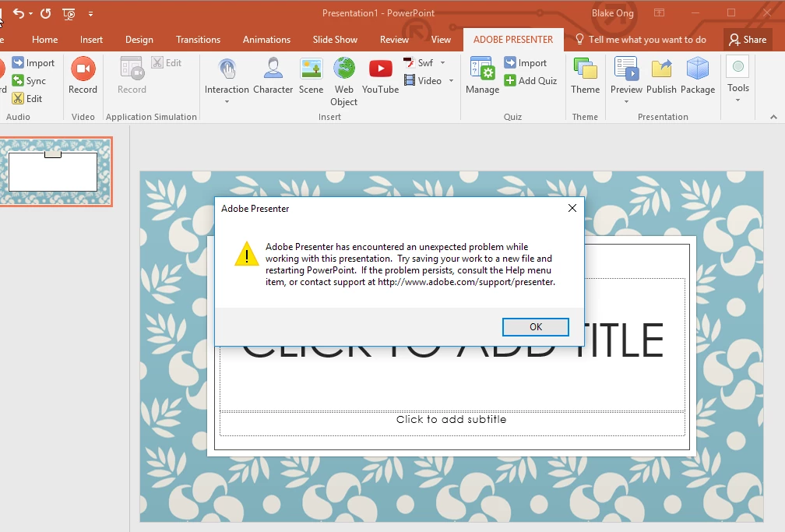Insert a Web Object
The height and width of the screenshot is (532, 785).
coord(344,82)
